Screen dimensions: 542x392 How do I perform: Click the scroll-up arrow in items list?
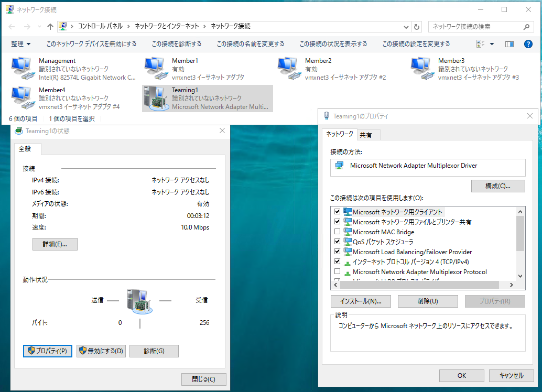pos(520,212)
